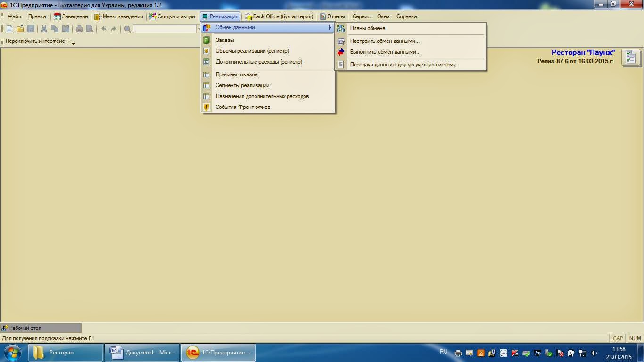
Task: Click the Print preview icon
Action: coord(90,29)
